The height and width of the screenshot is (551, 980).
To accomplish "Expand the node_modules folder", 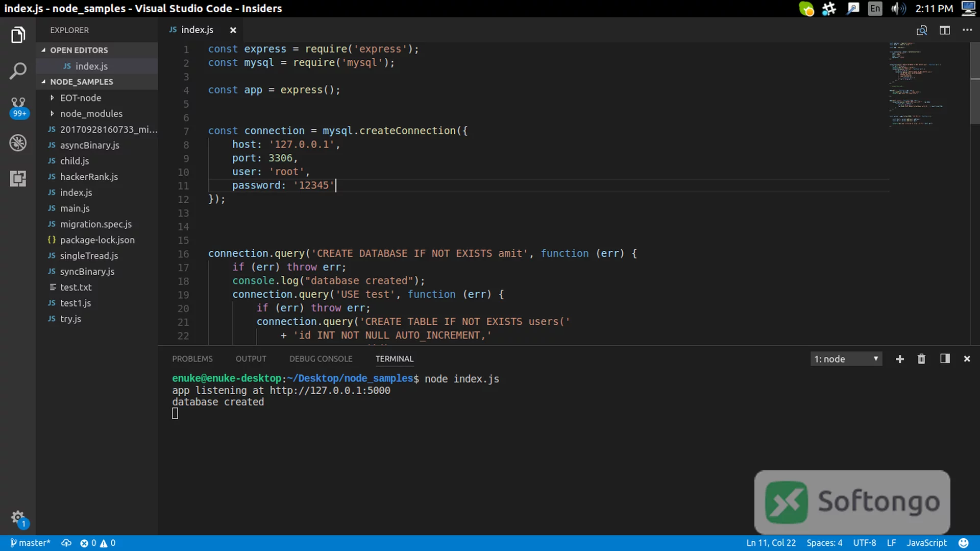I will pos(97,113).
